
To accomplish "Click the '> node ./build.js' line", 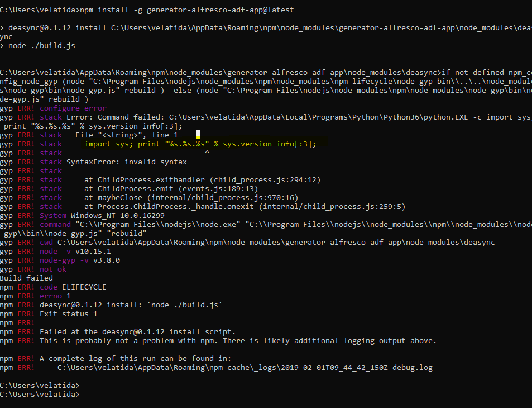I will 37,45.
